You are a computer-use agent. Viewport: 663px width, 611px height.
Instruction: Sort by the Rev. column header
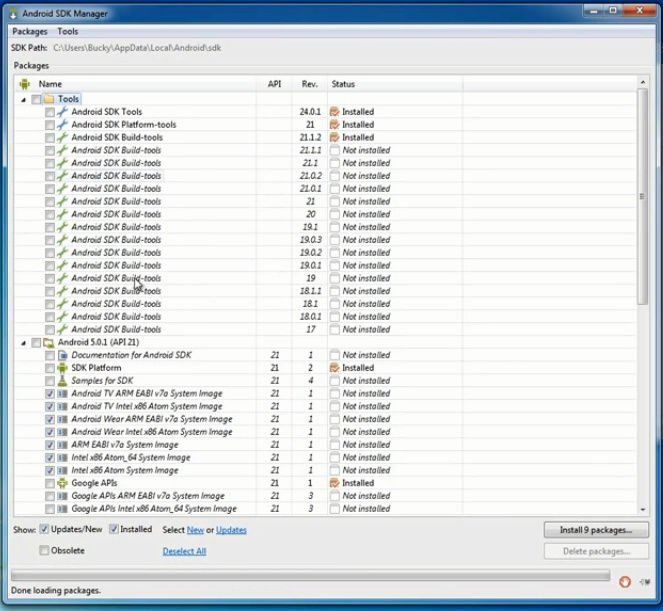pyautogui.click(x=310, y=84)
